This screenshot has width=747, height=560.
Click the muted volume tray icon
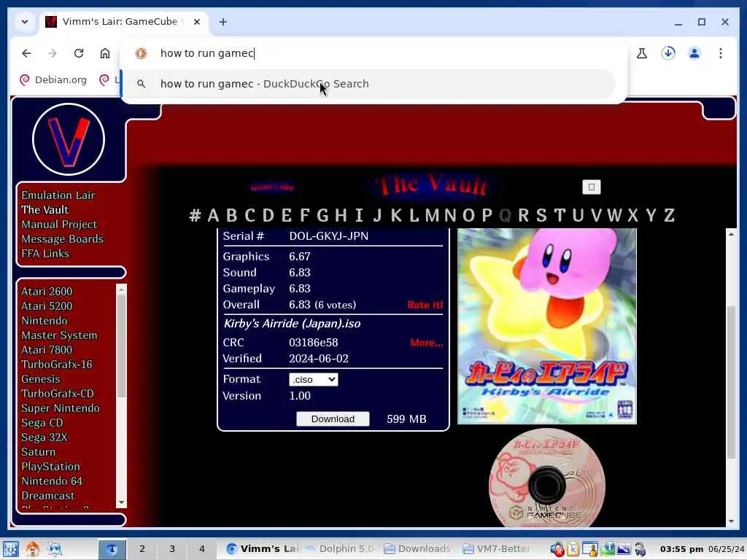pos(557,549)
